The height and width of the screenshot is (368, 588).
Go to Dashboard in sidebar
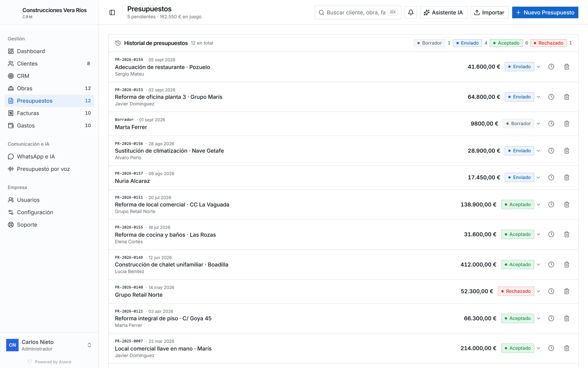click(49, 51)
